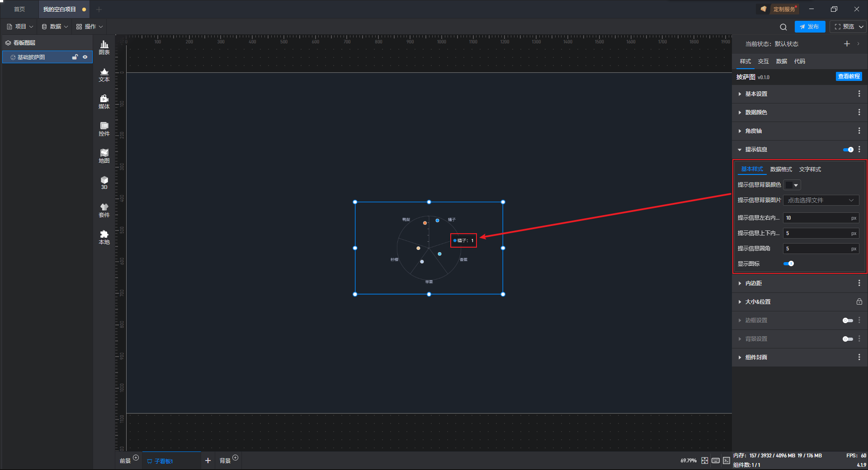Switch to the 文字样式 sub-tab
Image resolution: width=868 pixels, height=470 pixels.
(x=810, y=169)
